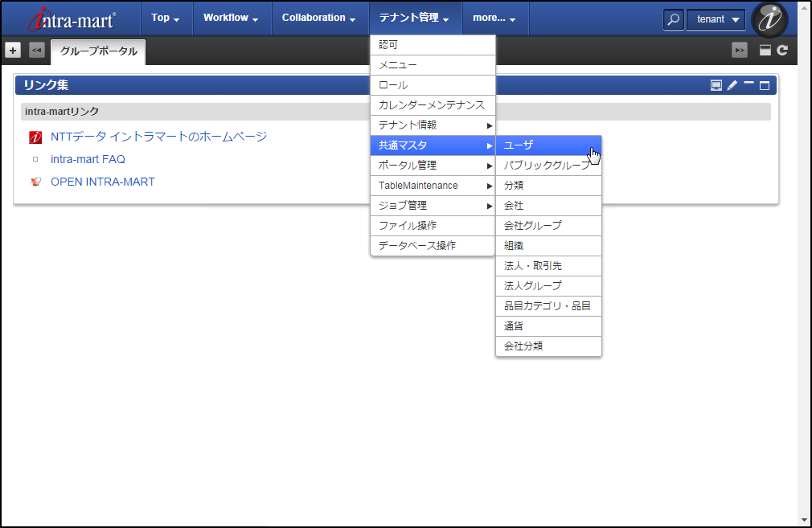Open the OPEN INTRA-MART link
812x528 pixels.
[x=102, y=182]
